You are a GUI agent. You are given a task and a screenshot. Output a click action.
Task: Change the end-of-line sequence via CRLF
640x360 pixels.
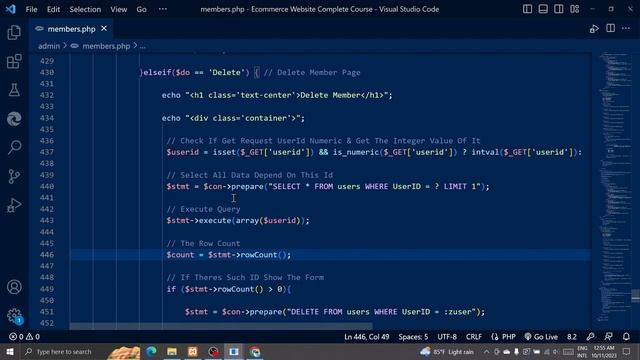(x=473, y=337)
